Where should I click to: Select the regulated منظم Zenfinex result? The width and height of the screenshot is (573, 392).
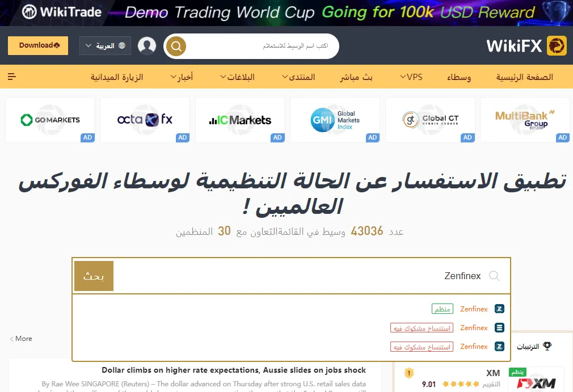pos(291,309)
